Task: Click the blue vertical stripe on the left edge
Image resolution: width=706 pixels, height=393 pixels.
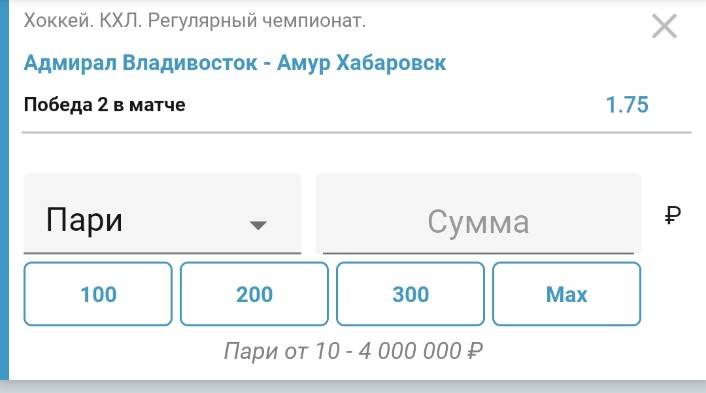Action: [x=5, y=190]
